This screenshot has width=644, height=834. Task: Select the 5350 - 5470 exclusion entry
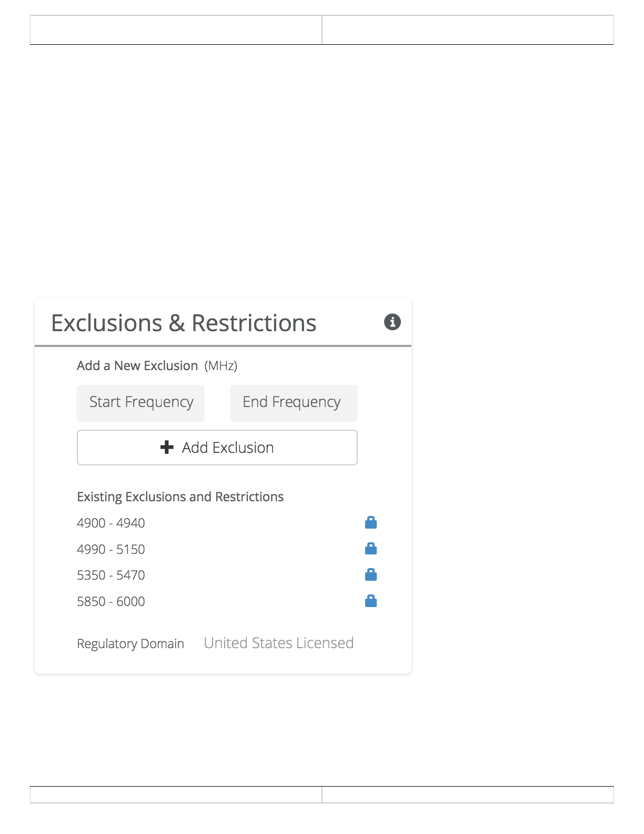111,575
